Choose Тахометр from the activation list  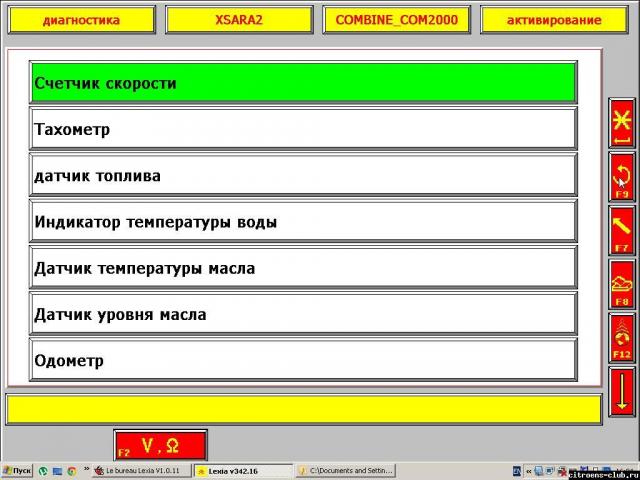click(303, 129)
